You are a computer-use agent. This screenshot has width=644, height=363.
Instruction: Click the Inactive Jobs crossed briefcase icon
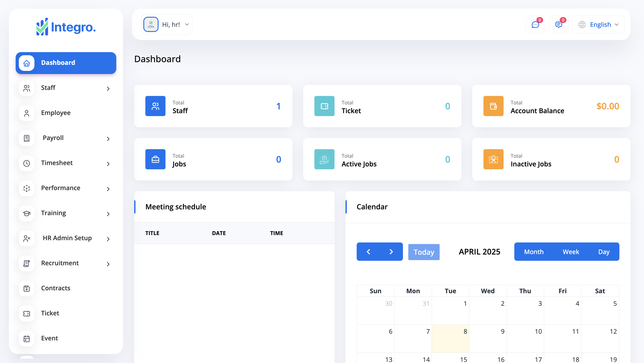(493, 159)
